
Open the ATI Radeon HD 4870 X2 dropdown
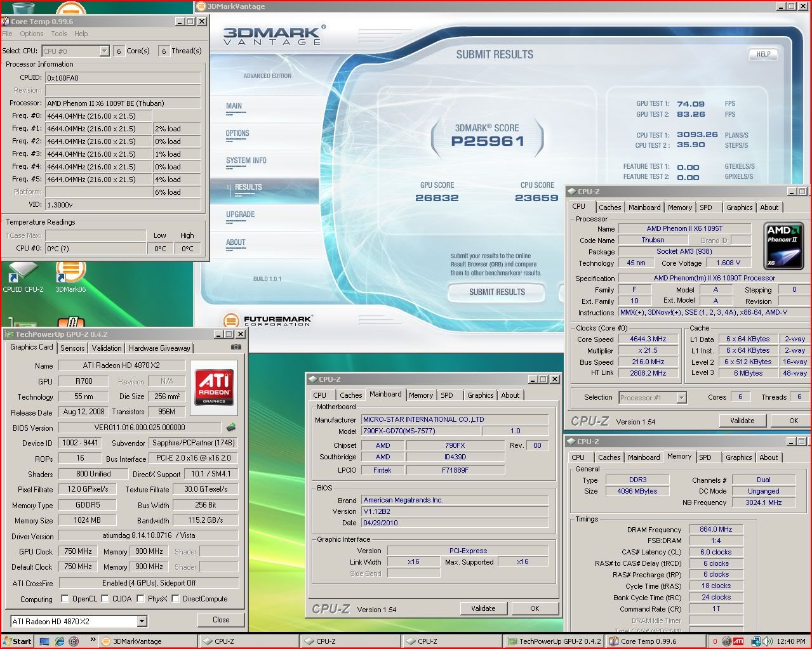coord(142,622)
